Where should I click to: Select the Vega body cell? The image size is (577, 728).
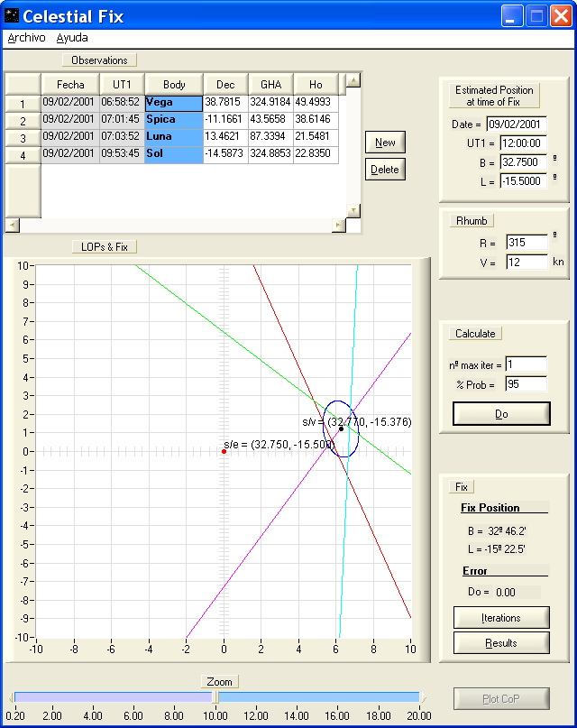[173, 103]
